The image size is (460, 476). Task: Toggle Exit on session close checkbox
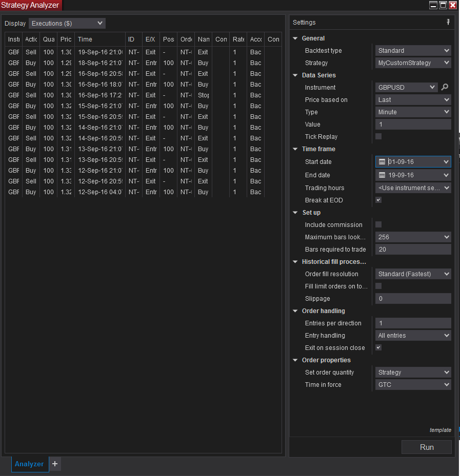point(378,347)
